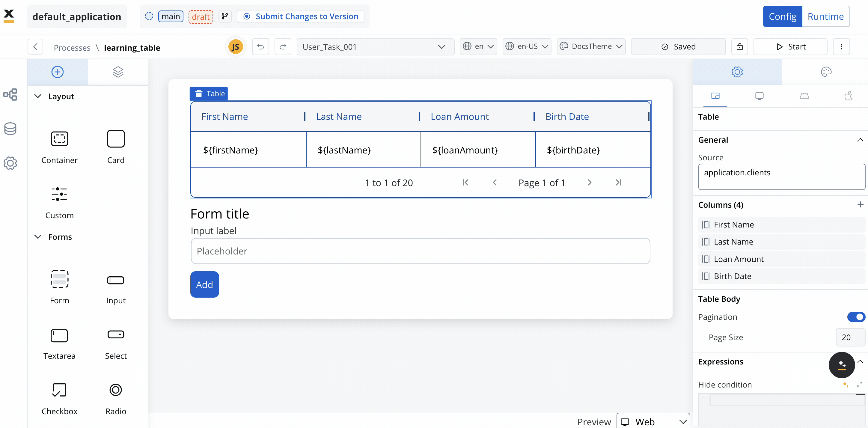The image size is (868, 428).
Task: Open the settings gear in left sidebar
Action: [10, 163]
